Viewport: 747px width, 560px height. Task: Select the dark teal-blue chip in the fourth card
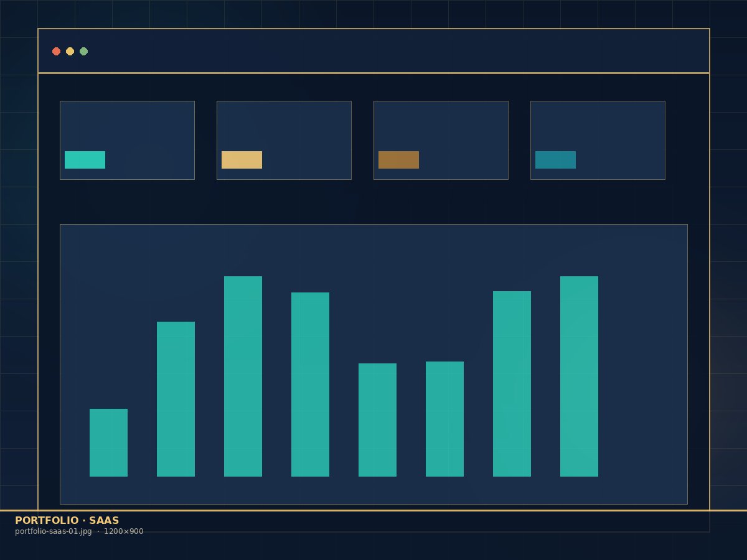pos(555,160)
